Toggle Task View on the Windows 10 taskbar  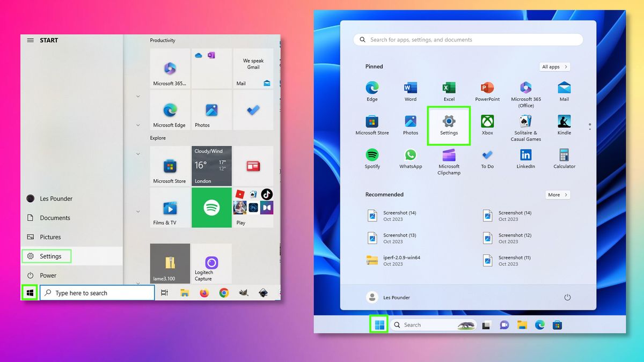164,293
